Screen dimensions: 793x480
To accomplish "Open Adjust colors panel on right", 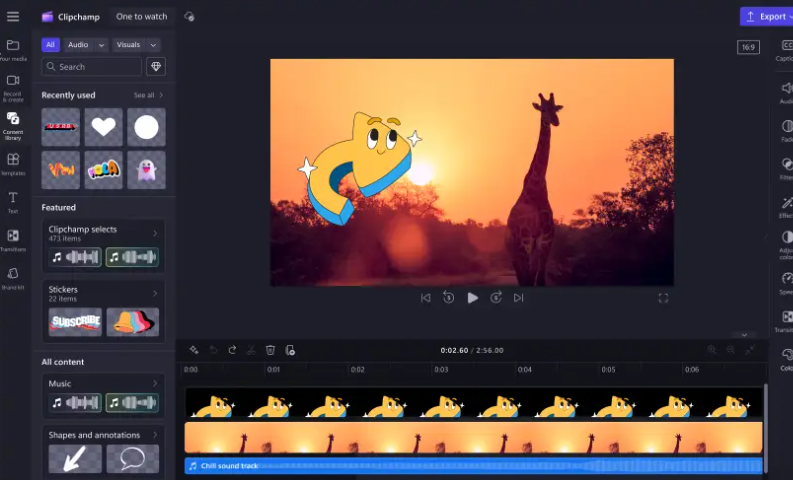I will [785, 245].
